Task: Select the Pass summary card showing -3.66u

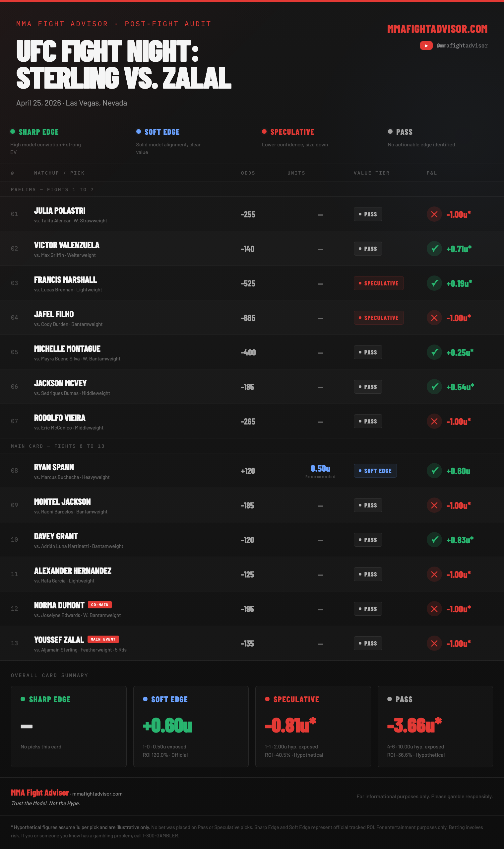Action: click(x=435, y=726)
